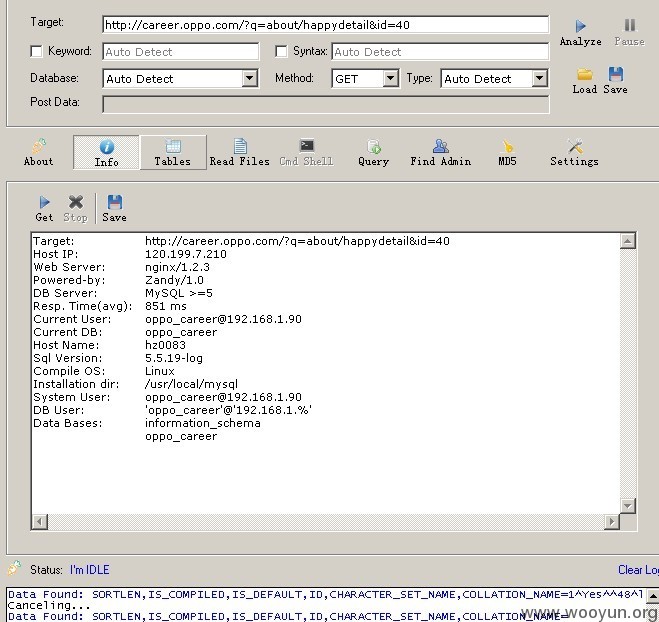The width and height of the screenshot is (659, 622).
Task: Enable the Keyword checkbox
Action: pos(37,52)
